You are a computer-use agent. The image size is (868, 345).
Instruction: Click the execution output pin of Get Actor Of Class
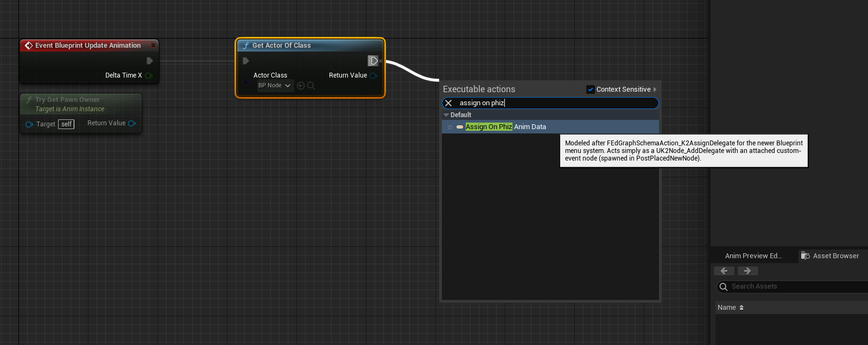(x=373, y=61)
